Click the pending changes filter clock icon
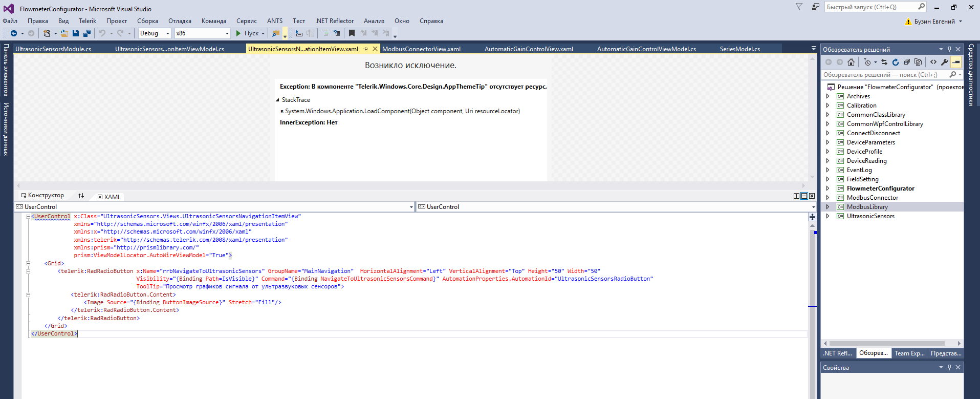The width and height of the screenshot is (980, 399). [867, 62]
